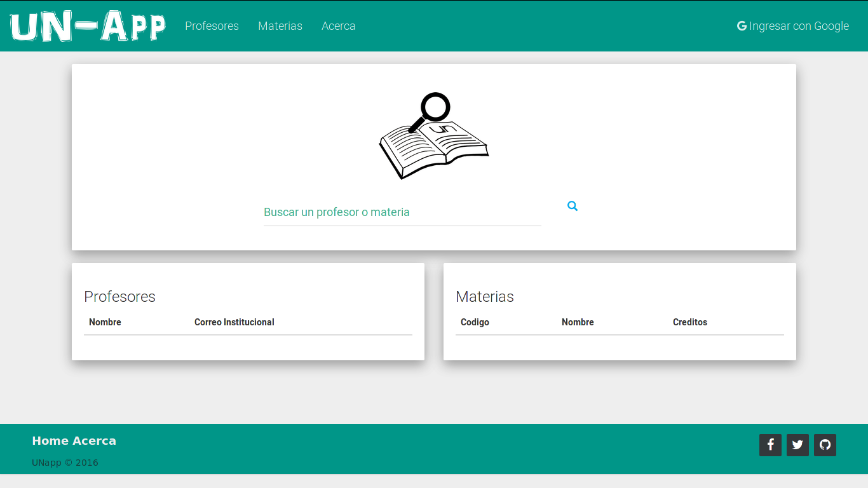Click the Correo Institucional column header
This screenshot has width=868, height=488.
[x=234, y=322]
